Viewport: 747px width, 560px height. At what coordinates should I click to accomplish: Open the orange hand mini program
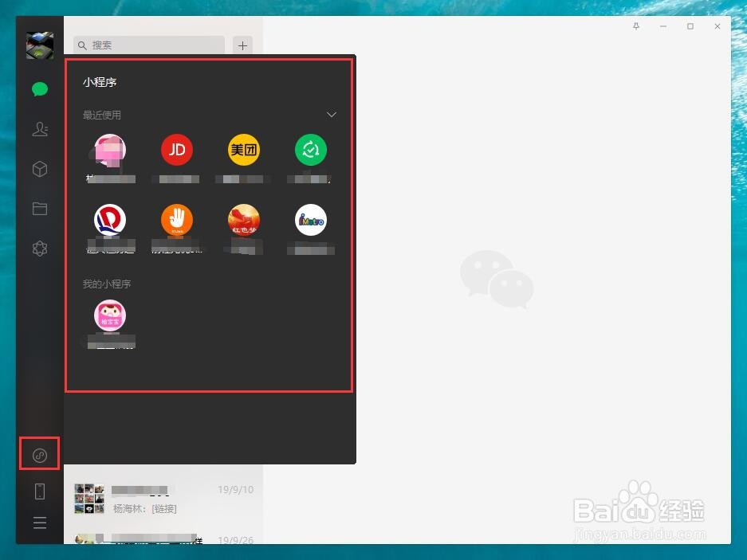pyautogui.click(x=177, y=220)
